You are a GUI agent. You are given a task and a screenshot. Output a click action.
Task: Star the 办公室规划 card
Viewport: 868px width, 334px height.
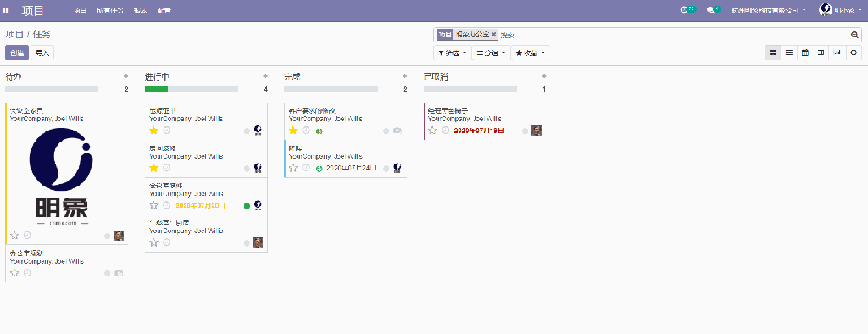[x=14, y=272]
